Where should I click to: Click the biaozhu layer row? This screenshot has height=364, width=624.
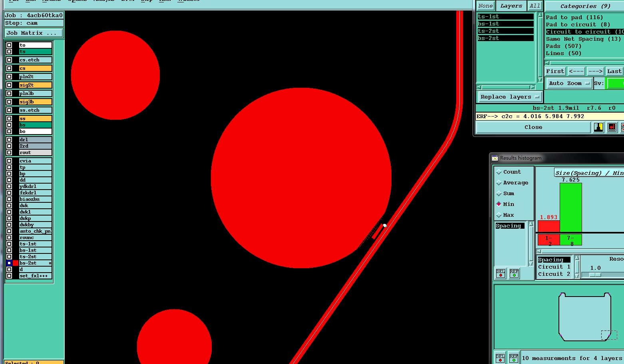[36, 199]
